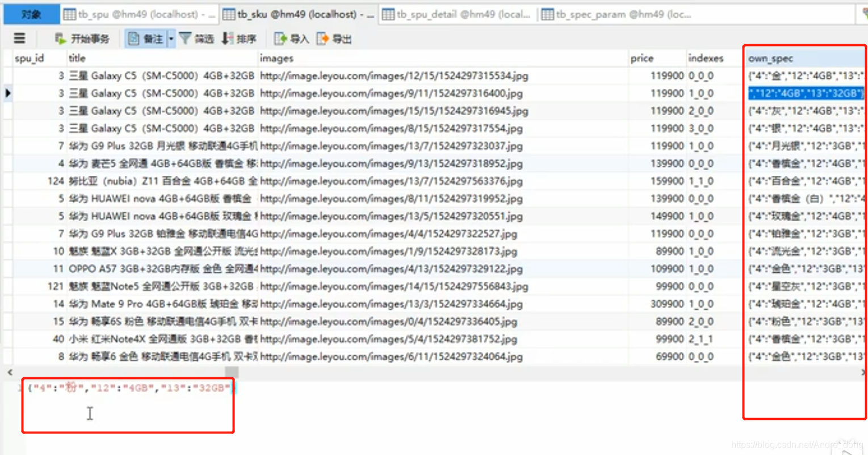Click the title column header
Image resolution: width=868 pixels, height=455 pixels.
[x=162, y=58]
